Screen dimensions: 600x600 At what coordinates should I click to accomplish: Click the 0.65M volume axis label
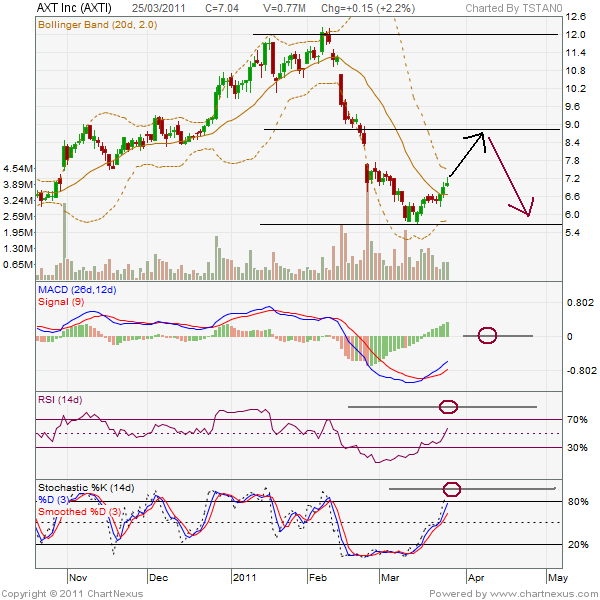tap(18, 264)
